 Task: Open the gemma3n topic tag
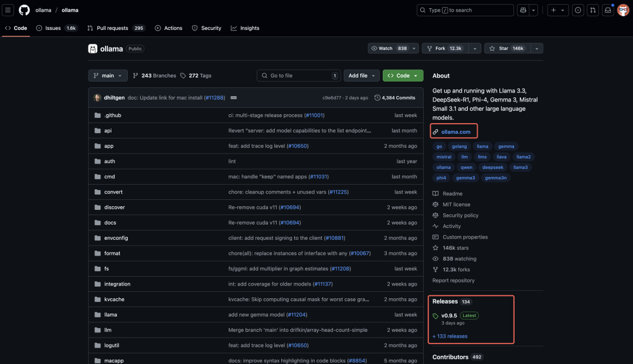(496, 178)
